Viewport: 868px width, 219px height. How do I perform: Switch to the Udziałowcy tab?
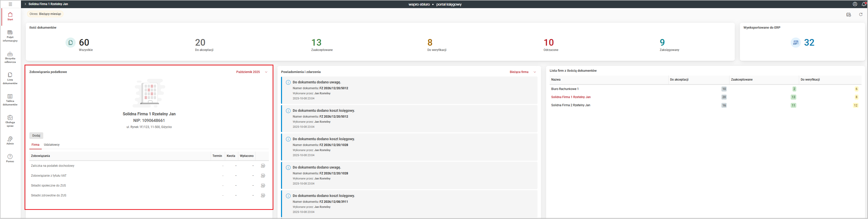(52, 145)
